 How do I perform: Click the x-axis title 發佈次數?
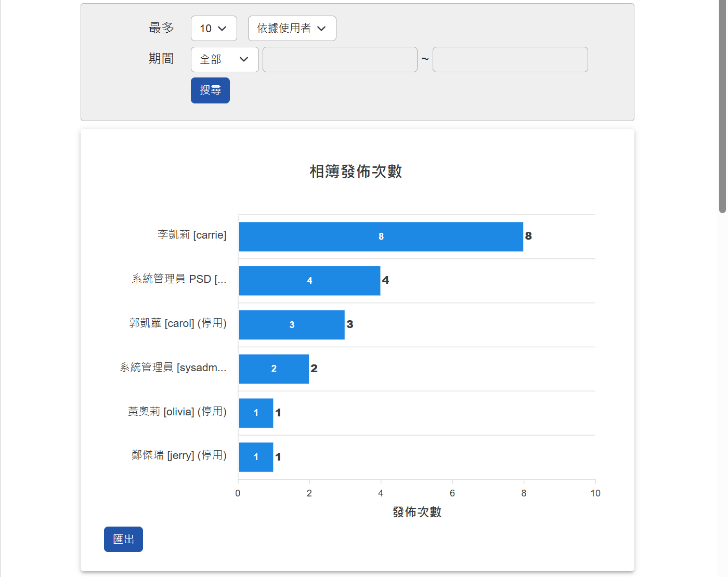tap(417, 512)
